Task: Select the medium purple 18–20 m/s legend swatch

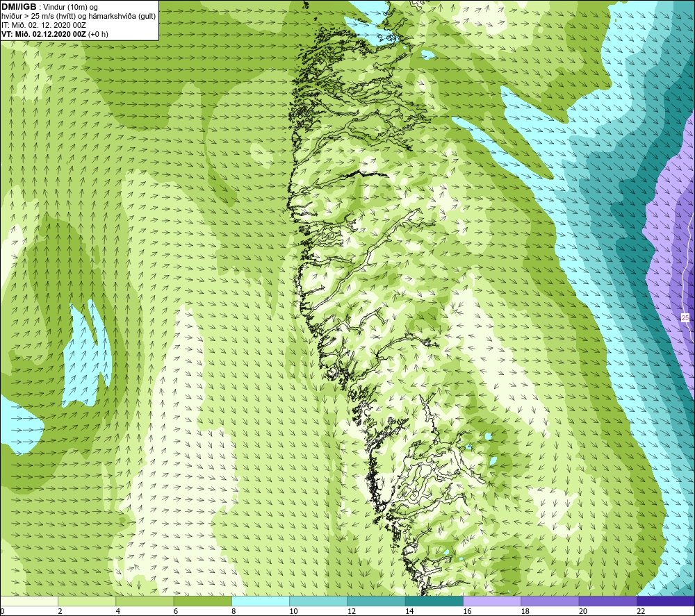Action: (550, 601)
